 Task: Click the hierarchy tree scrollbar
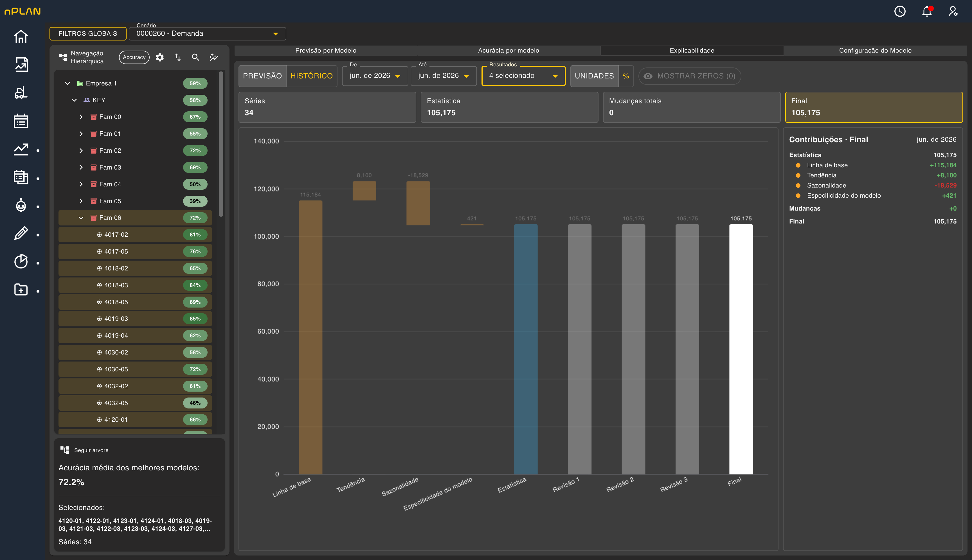[x=221, y=144]
